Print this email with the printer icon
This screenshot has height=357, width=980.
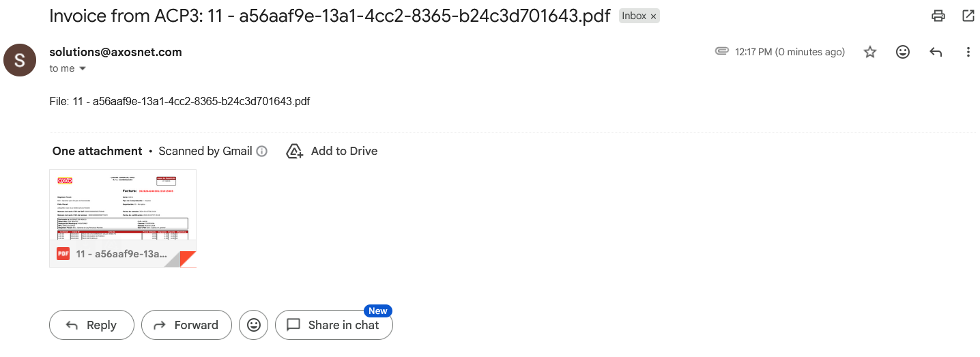(938, 16)
